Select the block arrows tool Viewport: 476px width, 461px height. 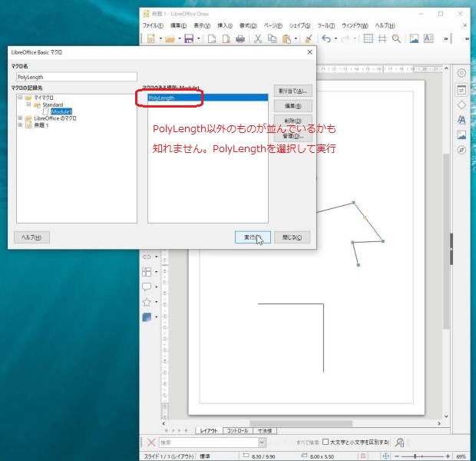[147, 257]
